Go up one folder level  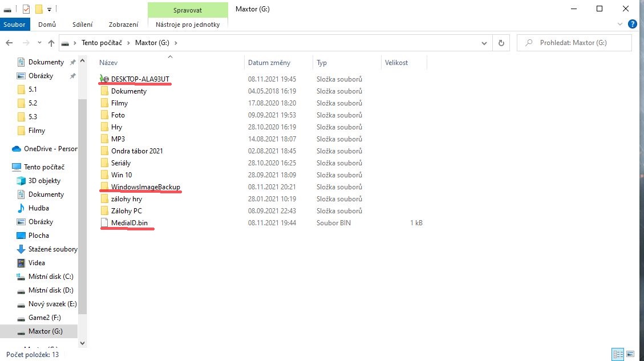pos(51,43)
